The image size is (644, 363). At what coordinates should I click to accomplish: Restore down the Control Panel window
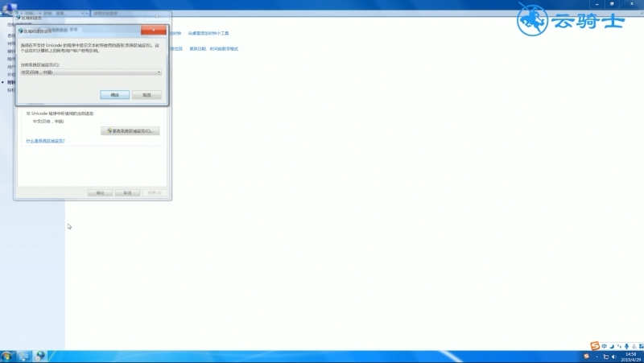click(612, 4)
